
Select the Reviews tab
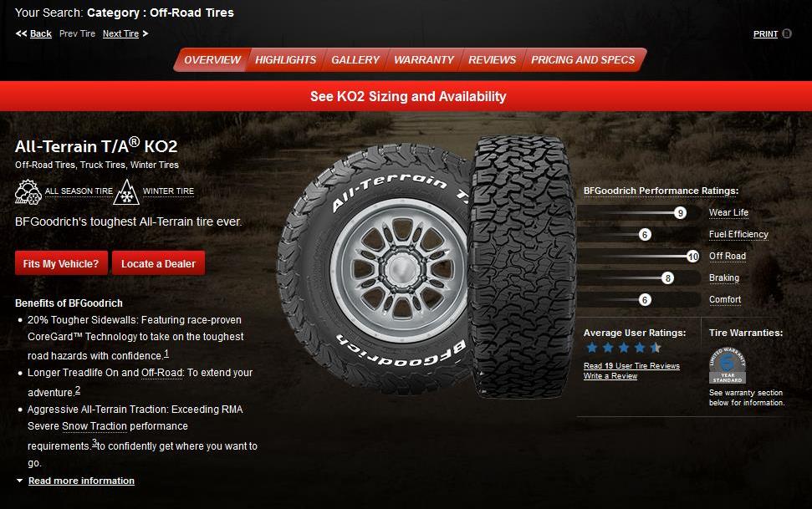(x=492, y=59)
